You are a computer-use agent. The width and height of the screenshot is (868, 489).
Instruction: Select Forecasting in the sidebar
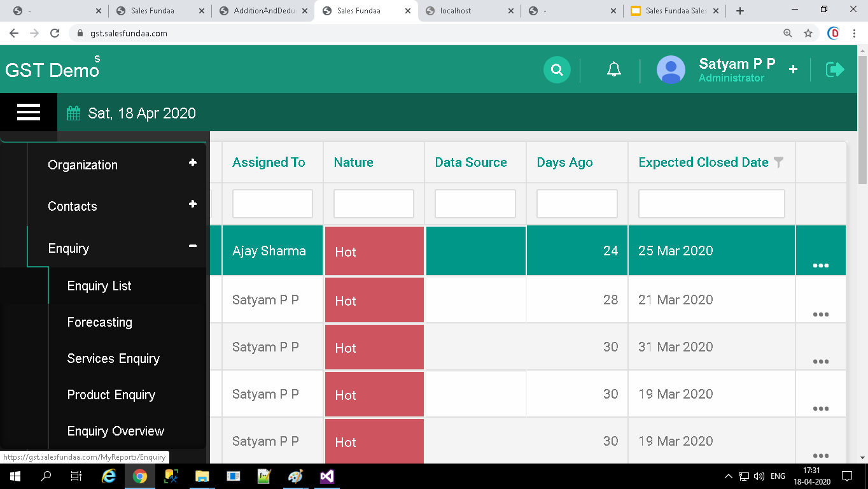tap(100, 322)
